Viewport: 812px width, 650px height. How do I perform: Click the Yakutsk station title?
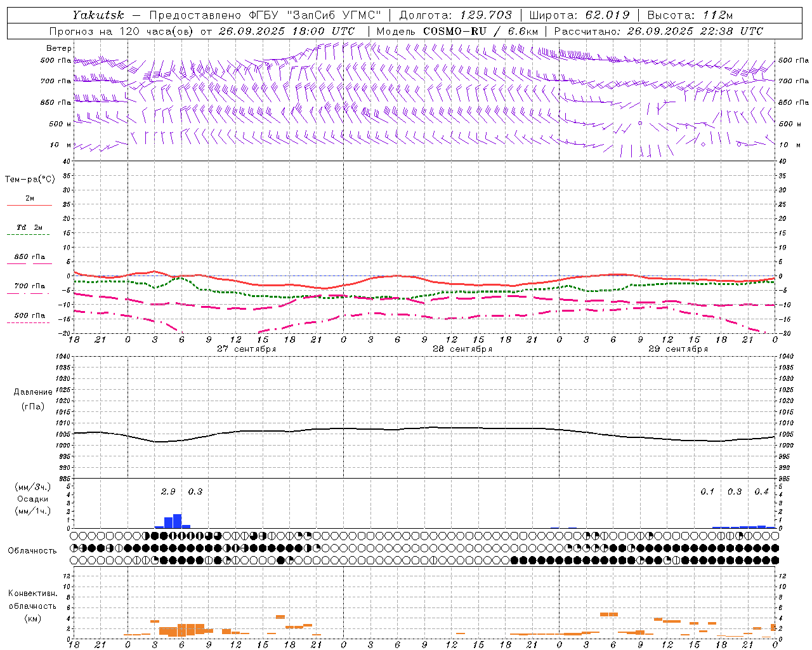click(98, 15)
